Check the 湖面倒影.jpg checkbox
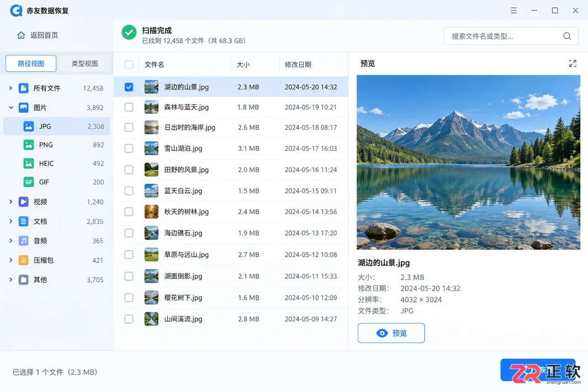 click(129, 277)
